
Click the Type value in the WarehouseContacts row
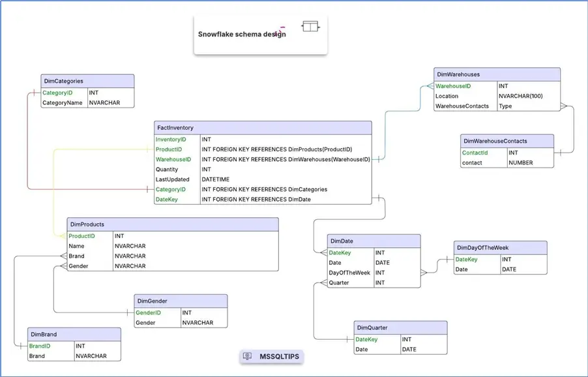[x=505, y=106]
